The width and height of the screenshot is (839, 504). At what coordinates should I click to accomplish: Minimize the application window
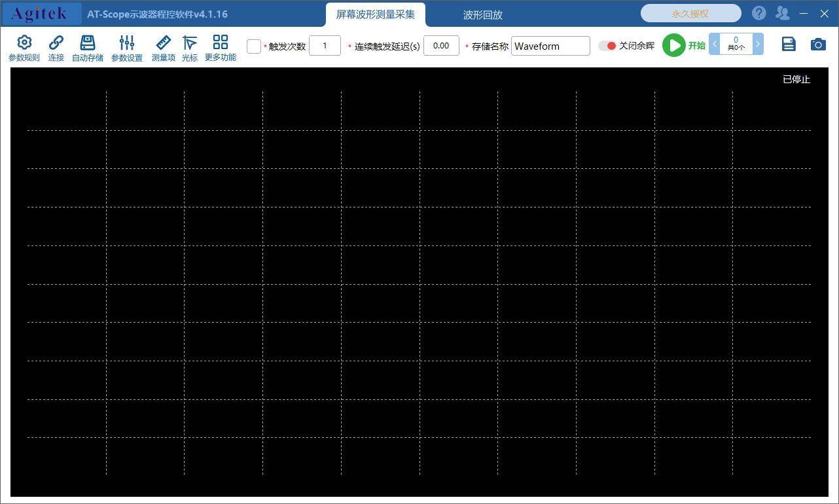[804, 13]
